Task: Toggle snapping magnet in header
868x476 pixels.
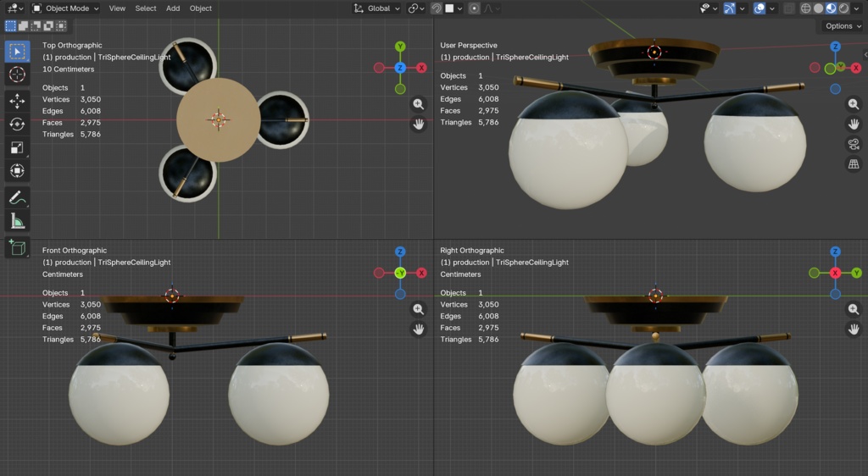Action: (x=437, y=8)
